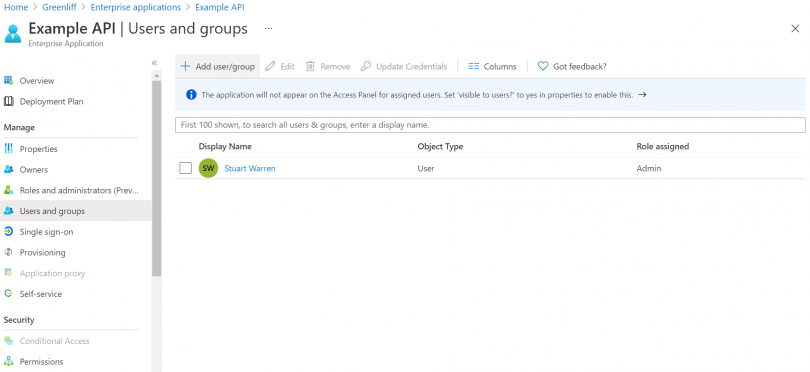Go to Enterprise applications breadcrumb

(136, 7)
